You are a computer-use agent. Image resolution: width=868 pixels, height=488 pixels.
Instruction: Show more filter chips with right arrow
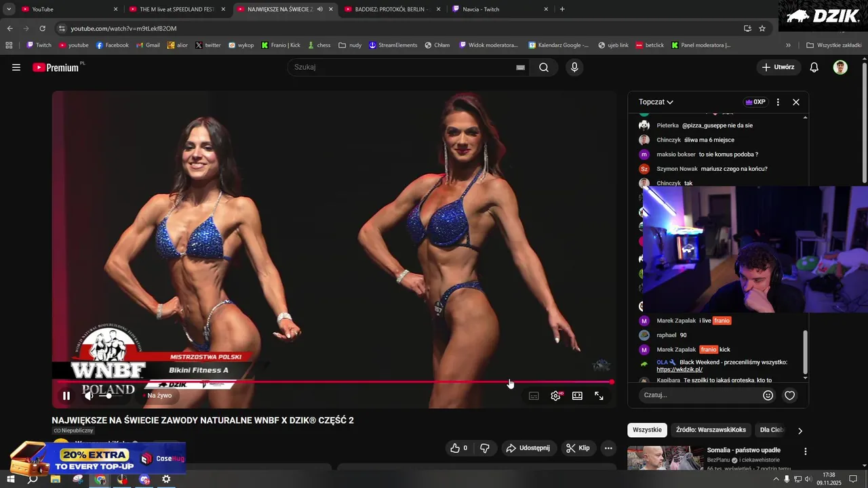click(x=800, y=430)
